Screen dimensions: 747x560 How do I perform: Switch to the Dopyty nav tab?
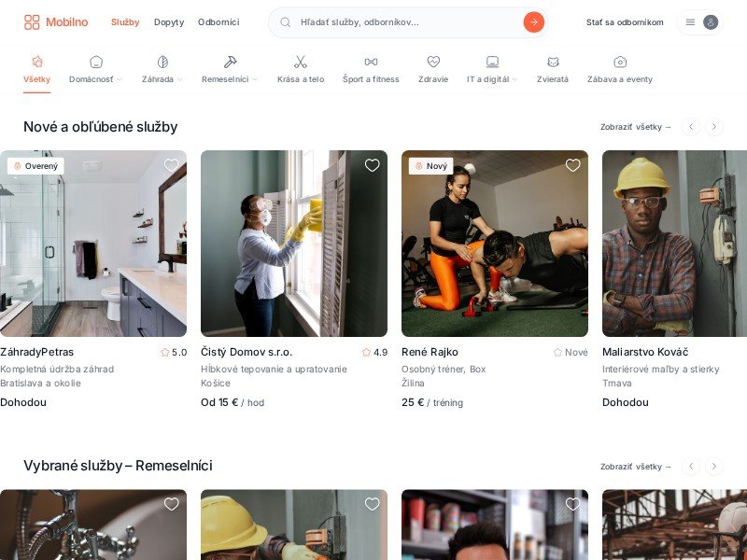pyautogui.click(x=169, y=22)
